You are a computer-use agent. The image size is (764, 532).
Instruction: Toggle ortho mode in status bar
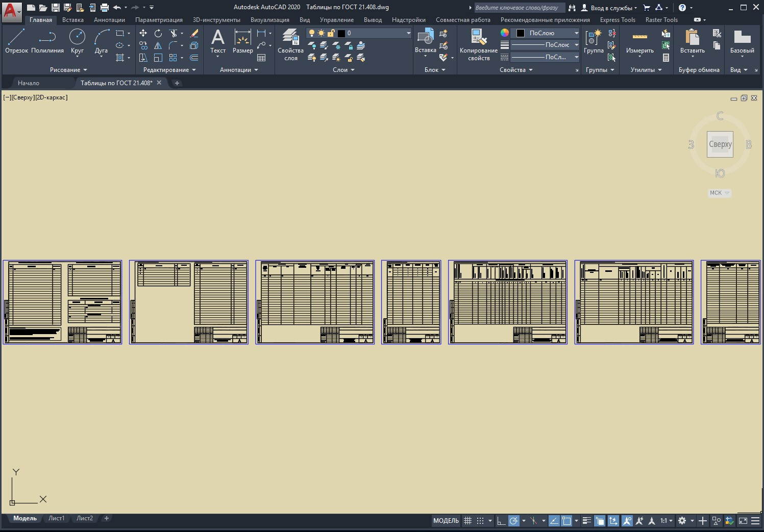[501, 521]
